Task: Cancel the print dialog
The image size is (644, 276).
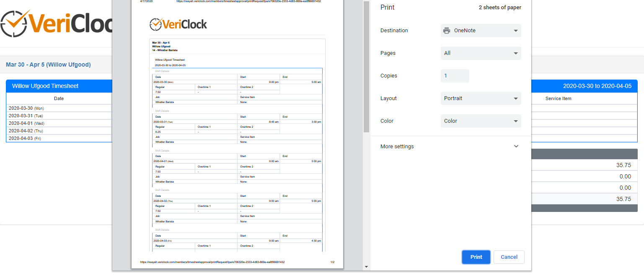Action: [509, 257]
